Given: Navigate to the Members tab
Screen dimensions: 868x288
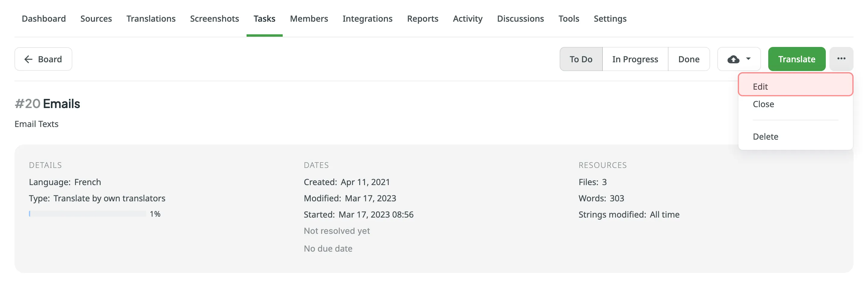Looking at the screenshot, I should [309, 18].
